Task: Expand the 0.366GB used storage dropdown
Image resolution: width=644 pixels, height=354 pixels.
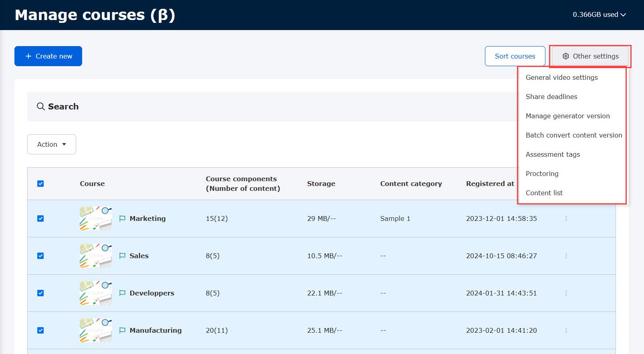Action: pos(599,15)
